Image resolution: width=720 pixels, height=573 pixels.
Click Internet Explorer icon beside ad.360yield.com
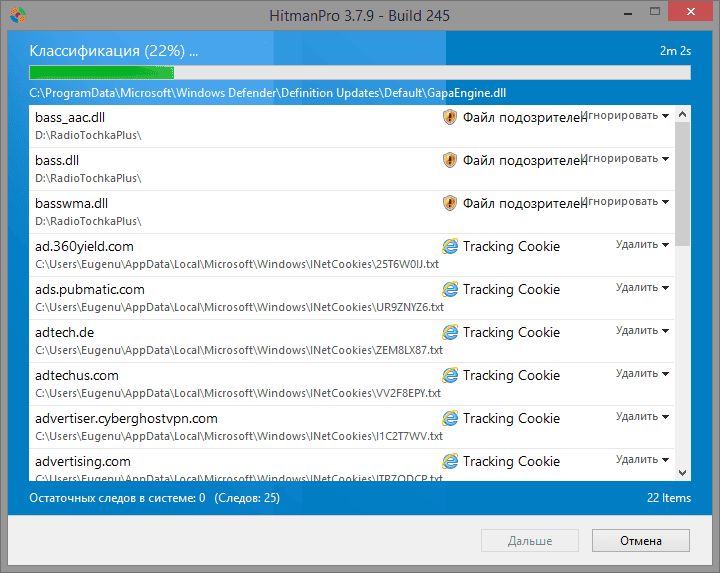pyautogui.click(x=450, y=246)
